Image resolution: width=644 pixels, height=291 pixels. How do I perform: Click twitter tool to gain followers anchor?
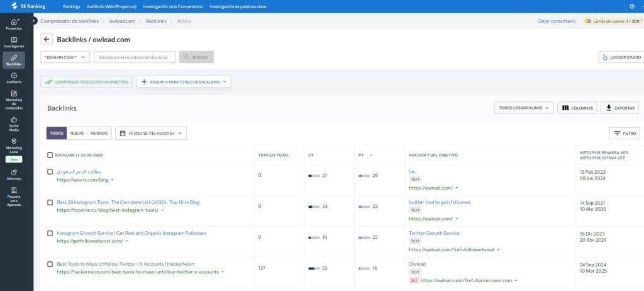(440, 203)
